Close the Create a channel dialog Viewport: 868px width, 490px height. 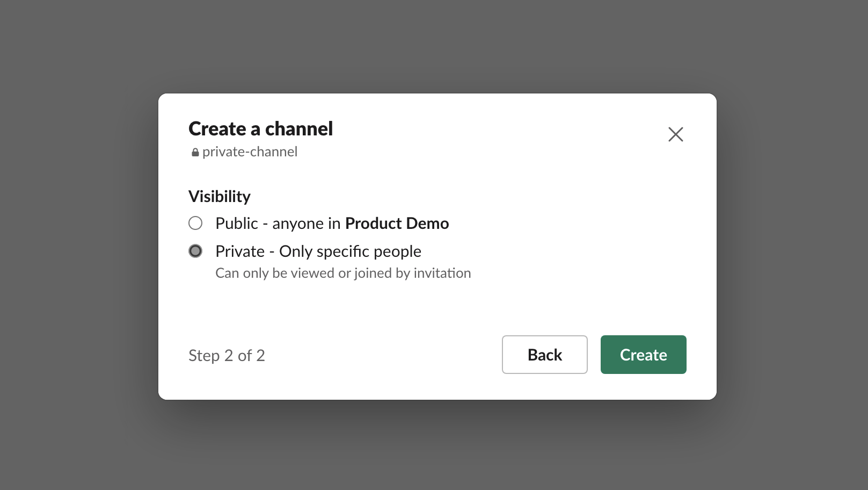coord(675,134)
